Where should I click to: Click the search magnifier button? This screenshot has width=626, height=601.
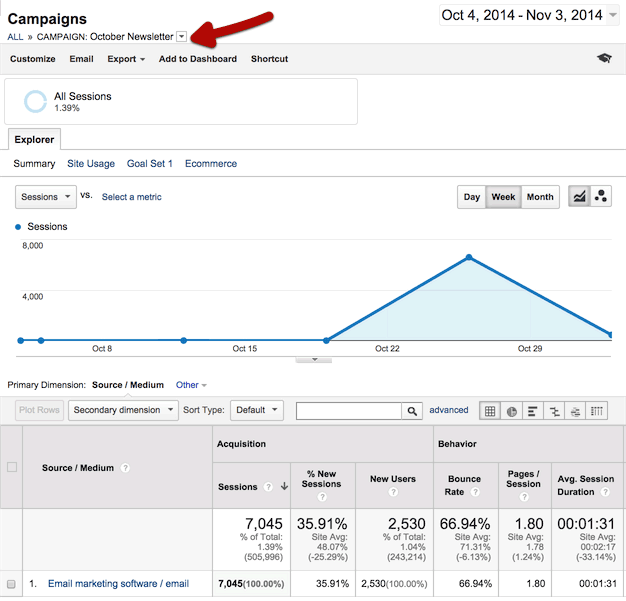pos(412,410)
